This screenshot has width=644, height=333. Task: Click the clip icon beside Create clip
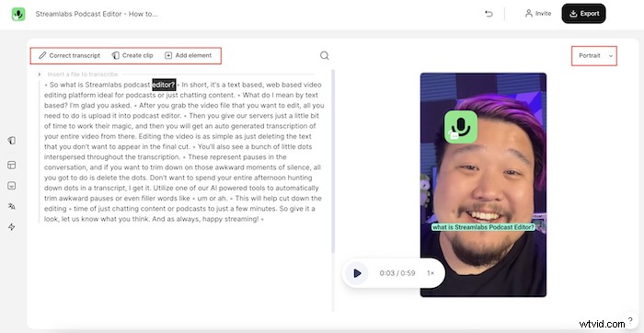coord(116,55)
